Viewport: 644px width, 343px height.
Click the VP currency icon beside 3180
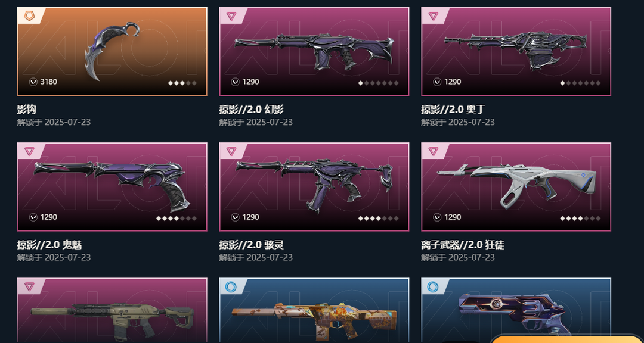(x=33, y=82)
